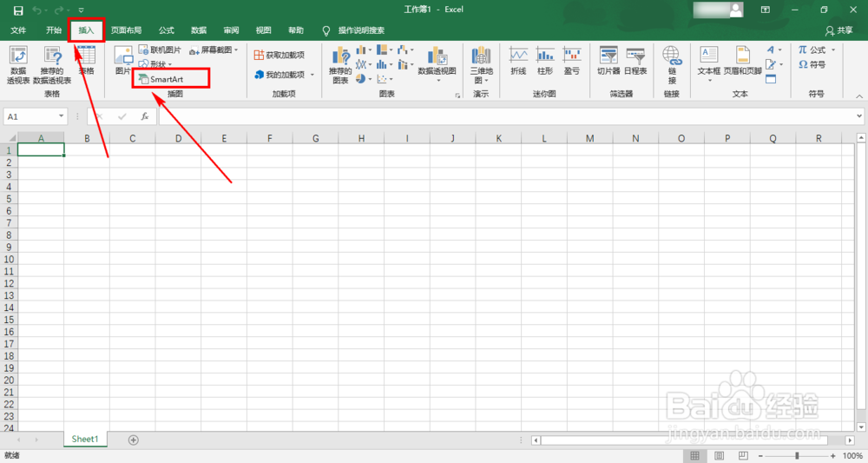Insert a line or area chart
This screenshot has width=868, height=463.
[x=364, y=65]
